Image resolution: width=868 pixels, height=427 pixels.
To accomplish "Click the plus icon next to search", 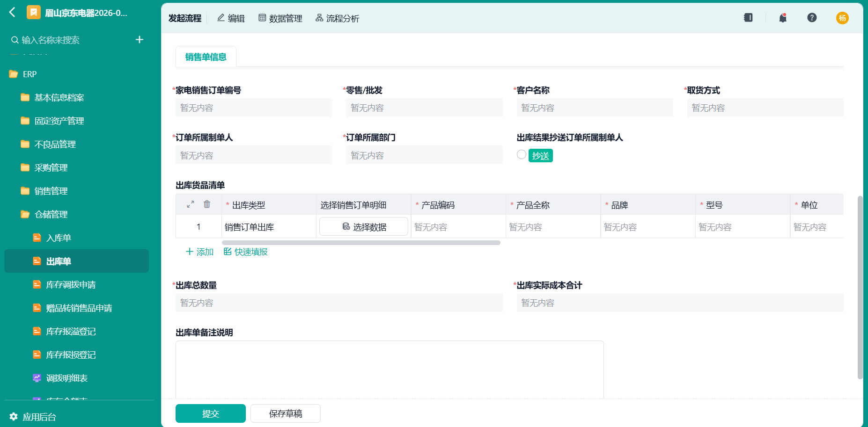I will click(x=140, y=40).
